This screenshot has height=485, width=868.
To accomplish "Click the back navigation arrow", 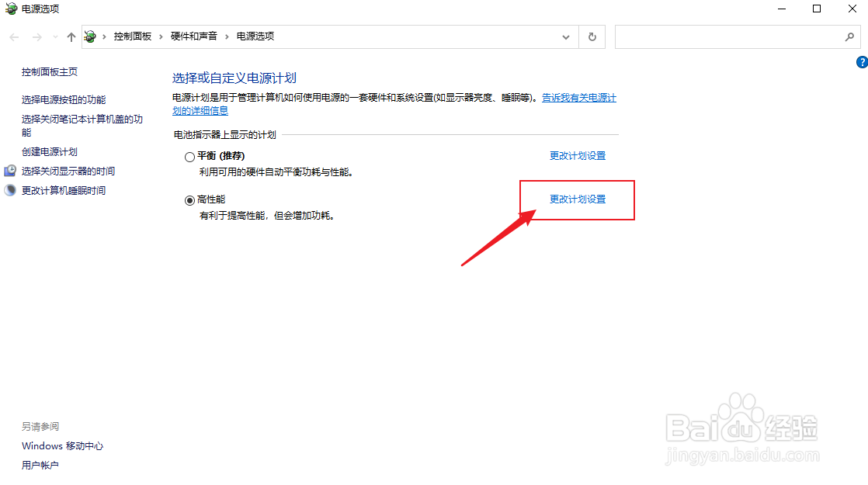I will [13, 36].
